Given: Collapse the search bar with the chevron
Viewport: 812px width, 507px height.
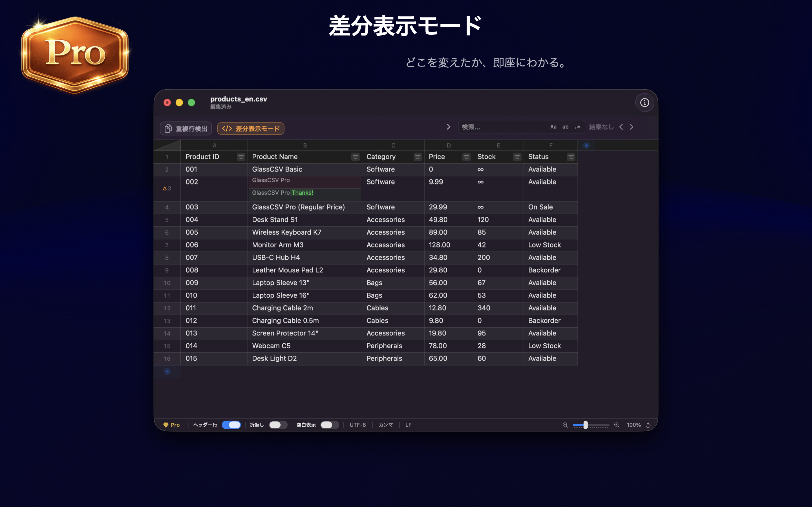Looking at the screenshot, I should pyautogui.click(x=449, y=127).
